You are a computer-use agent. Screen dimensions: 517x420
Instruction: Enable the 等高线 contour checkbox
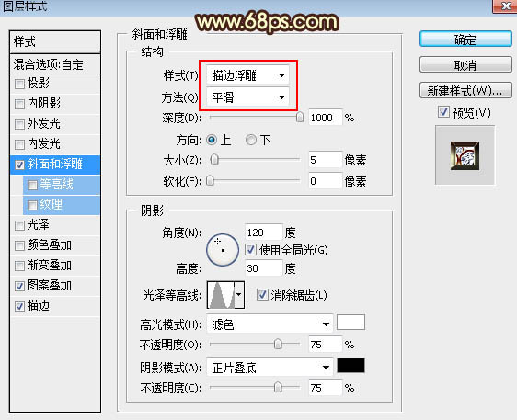coord(32,185)
